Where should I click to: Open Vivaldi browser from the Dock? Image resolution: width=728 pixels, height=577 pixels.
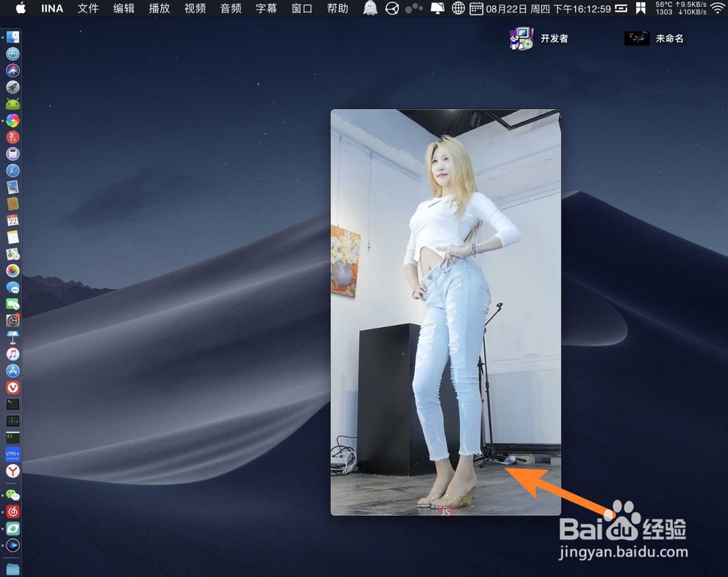12,388
